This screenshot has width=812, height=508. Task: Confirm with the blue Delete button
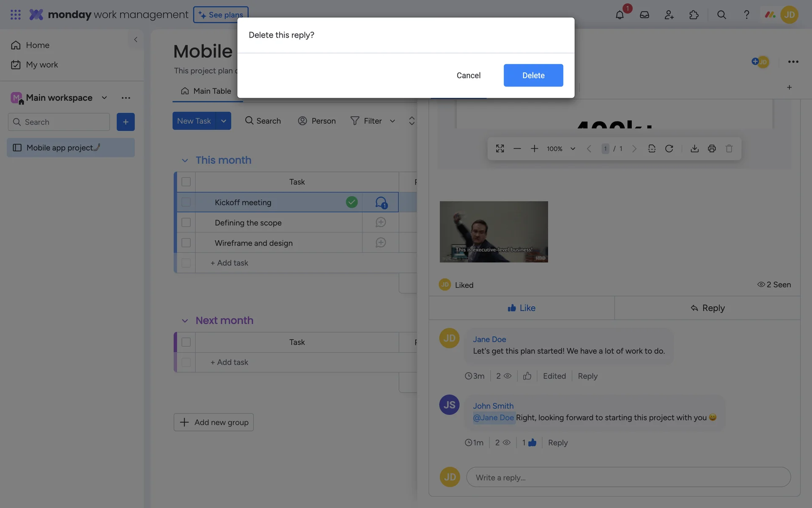point(533,75)
